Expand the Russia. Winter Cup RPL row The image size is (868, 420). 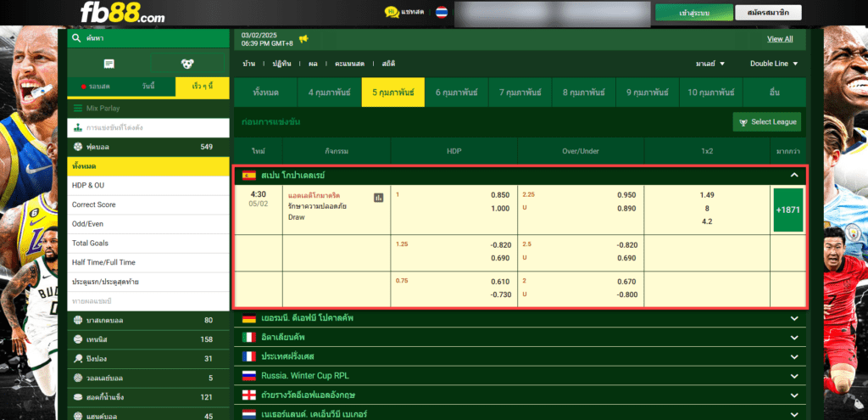794,376
